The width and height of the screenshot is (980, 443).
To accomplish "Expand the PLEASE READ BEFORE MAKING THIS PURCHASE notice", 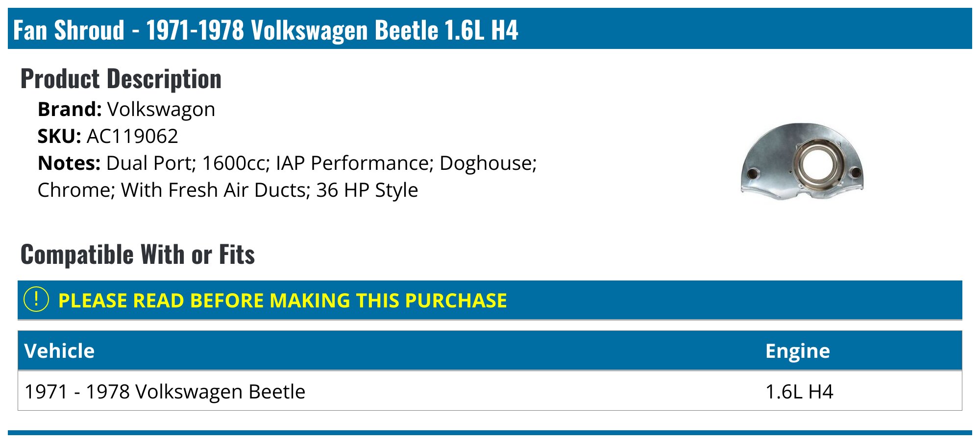I will coord(282,301).
